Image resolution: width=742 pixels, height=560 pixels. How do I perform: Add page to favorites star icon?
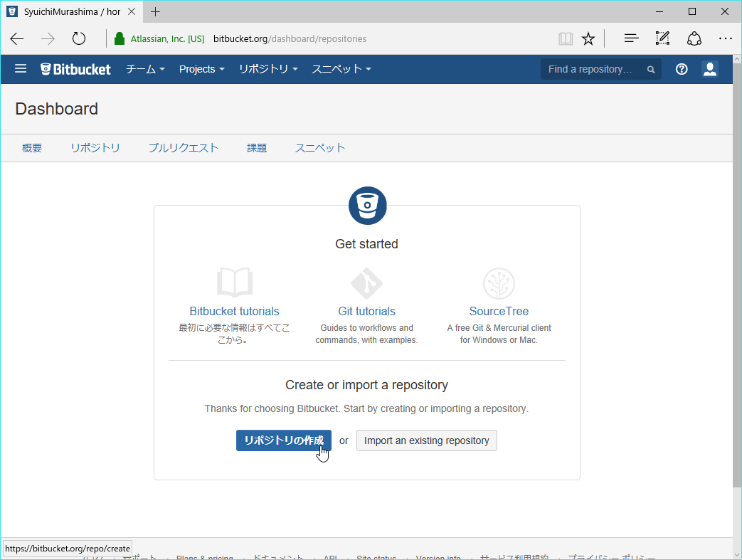[588, 39]
